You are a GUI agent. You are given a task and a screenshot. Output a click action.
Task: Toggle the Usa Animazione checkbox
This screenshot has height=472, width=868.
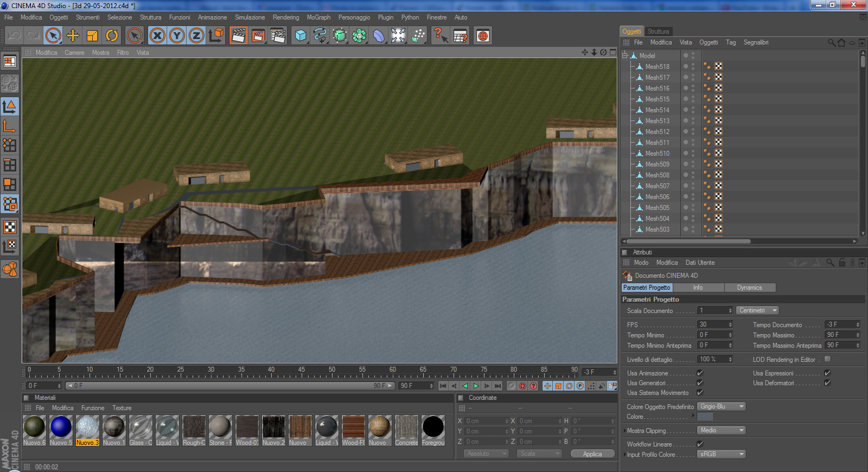pos(700,373)
